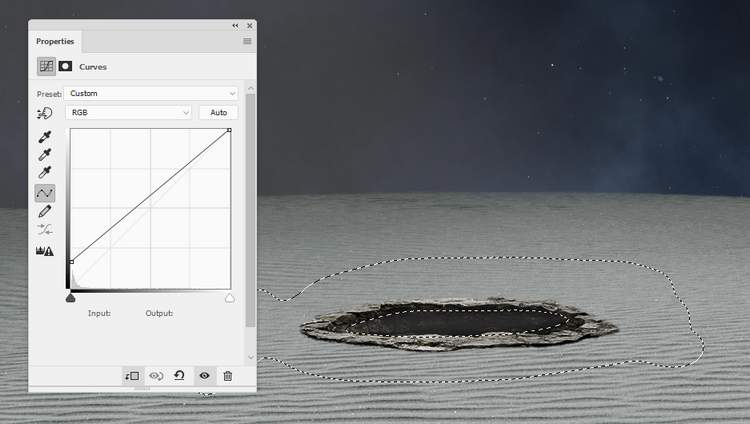
Task: Select the edit points curve tool
Action: point(45,193)
